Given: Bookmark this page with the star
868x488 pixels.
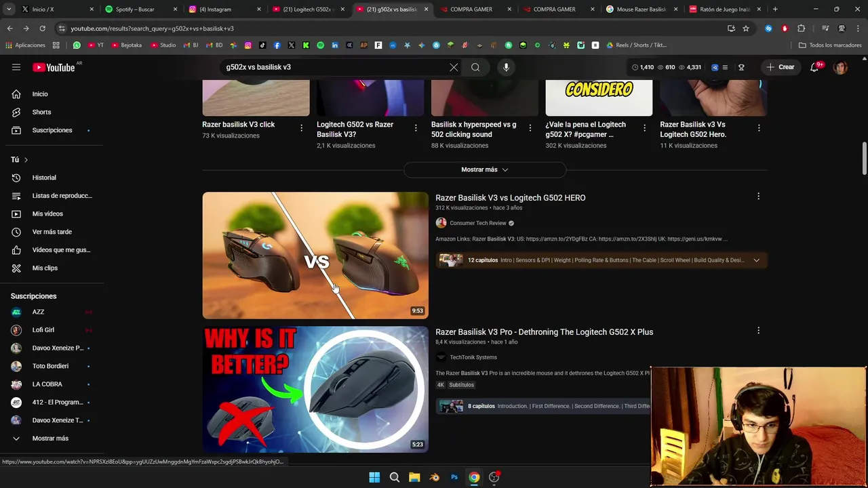Looking at the screenshot, I should pos(746,28).
